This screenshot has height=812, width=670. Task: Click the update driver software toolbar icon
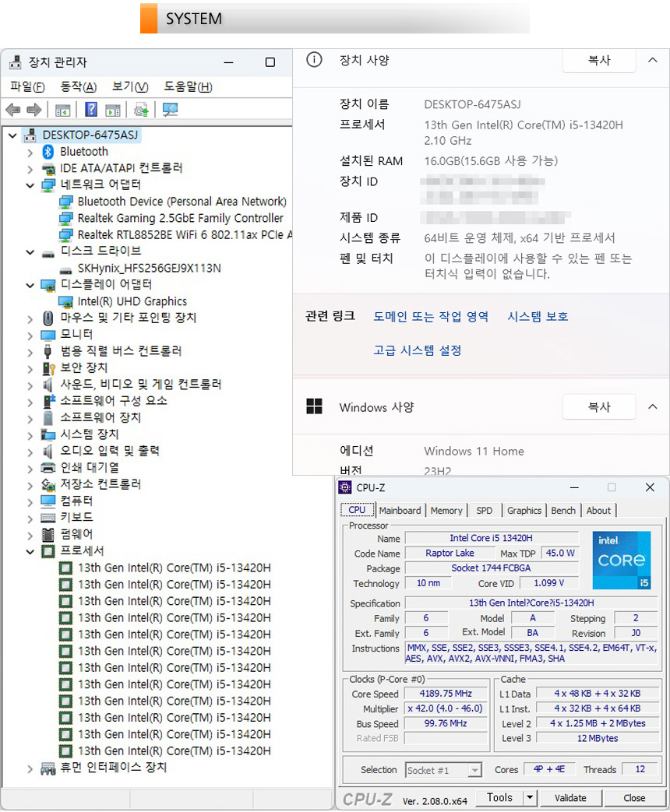pyautogui.click(x=141, y=111)
